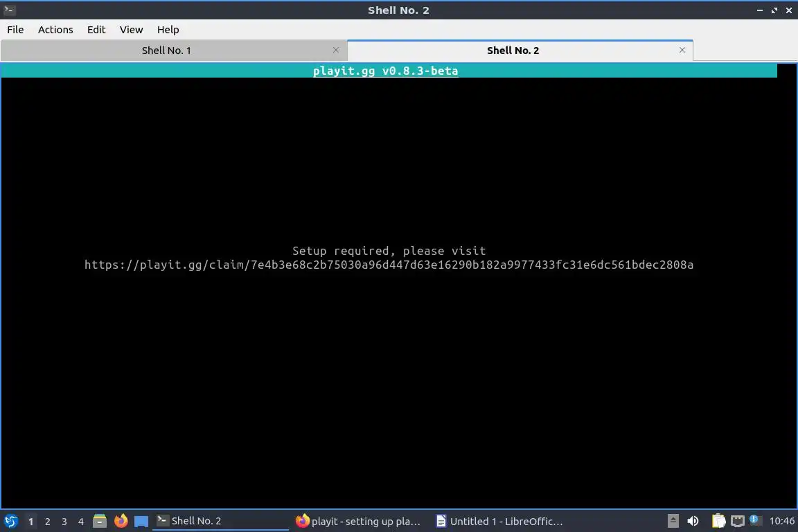Open the removable media eject tray icon

[x=673, y=521]
